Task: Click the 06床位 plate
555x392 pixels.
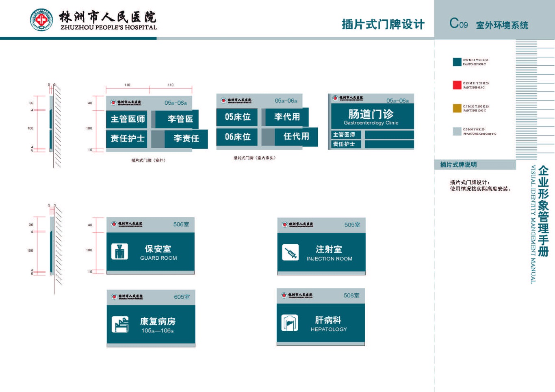Action: (x=237, y=137)
